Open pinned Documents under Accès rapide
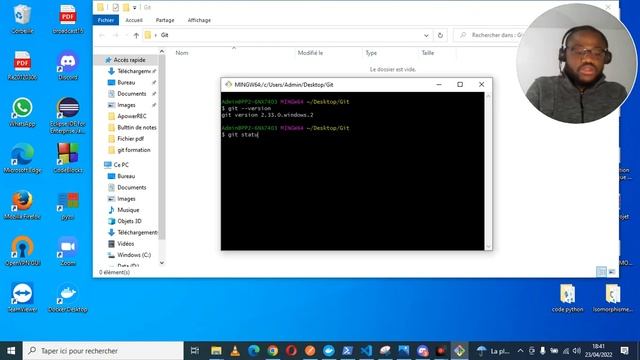 click(x=131, y=94)
